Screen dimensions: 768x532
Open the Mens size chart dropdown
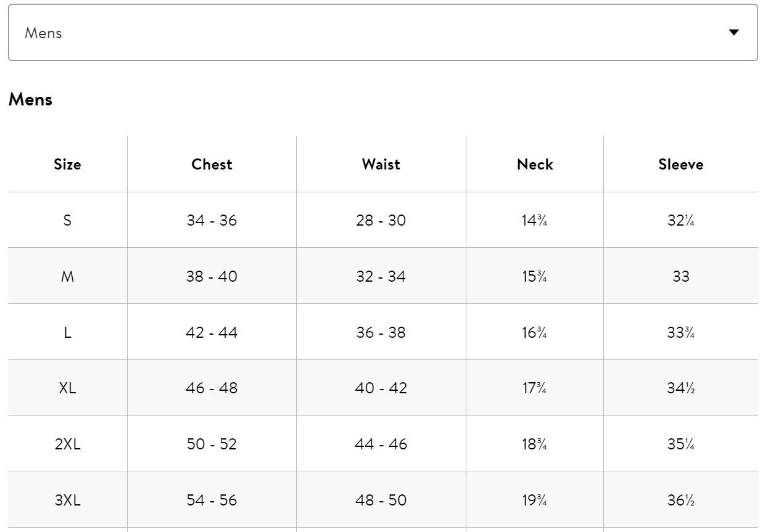(382, 33)
